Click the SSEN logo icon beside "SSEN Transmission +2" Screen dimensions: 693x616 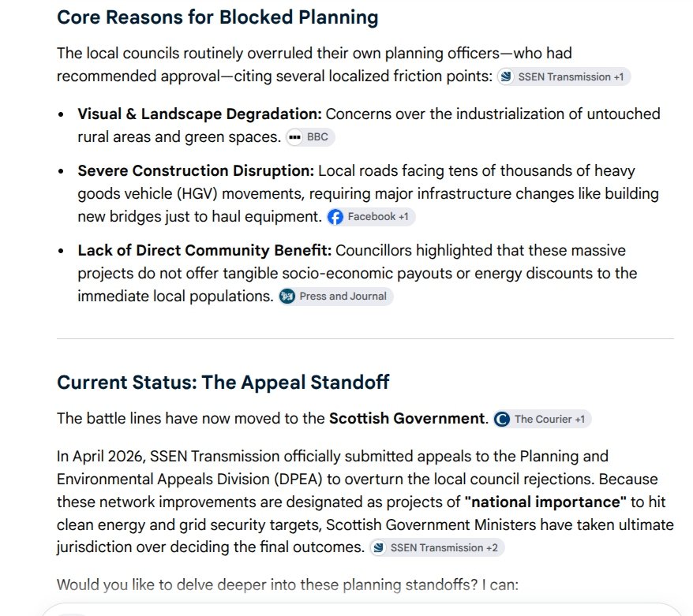(378, 547)
